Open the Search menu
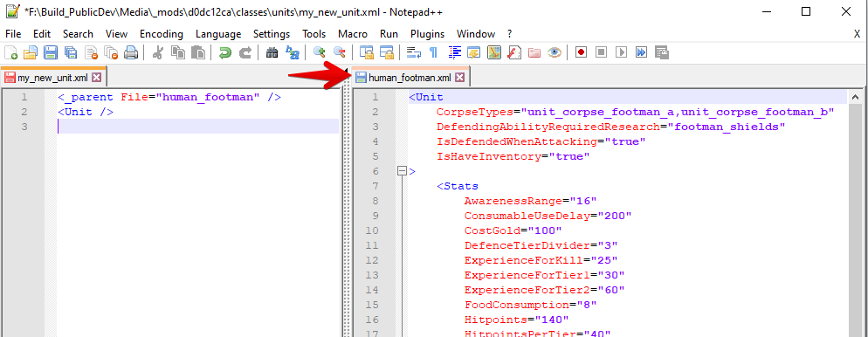 (x=78, y=34)
